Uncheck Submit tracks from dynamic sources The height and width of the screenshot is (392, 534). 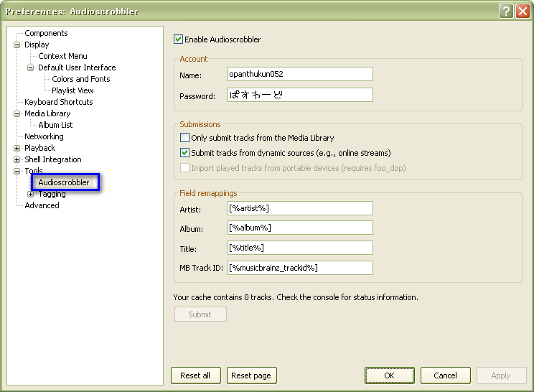[184, 153]
